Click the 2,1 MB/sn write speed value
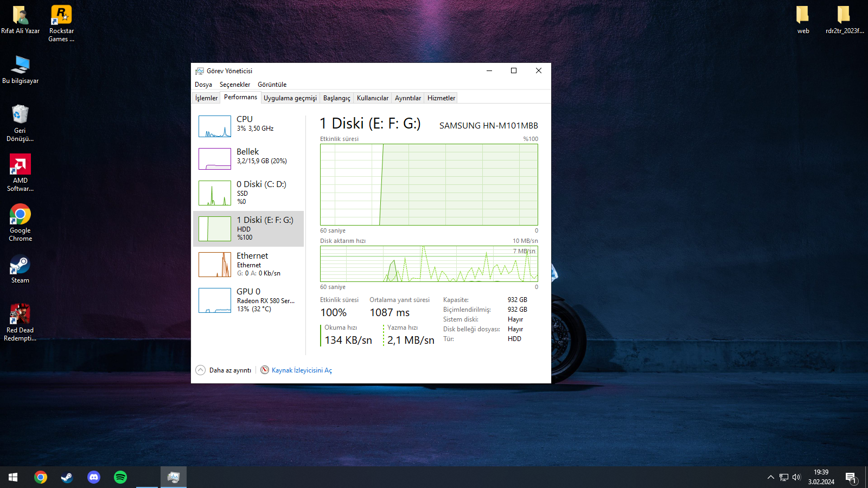The width and height of the screenshot is (868, 488). click(411, 341)
